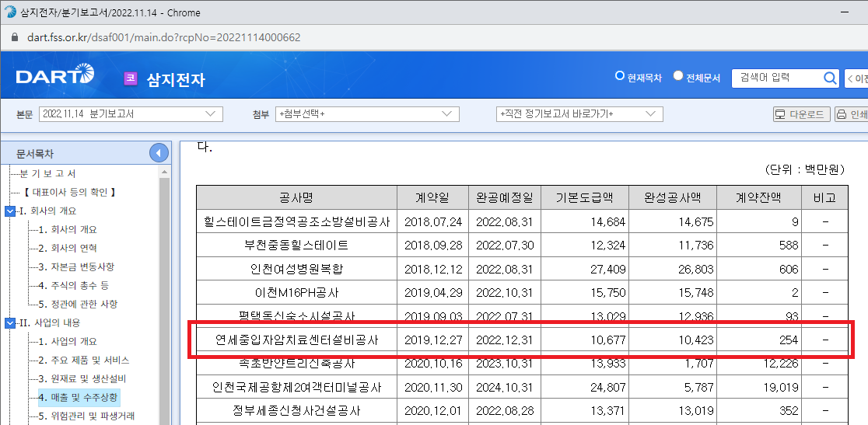Click the 삼지전자 company name heading
Image resolution: width=868 pixels, height=425 pixels.
(176, 79)
